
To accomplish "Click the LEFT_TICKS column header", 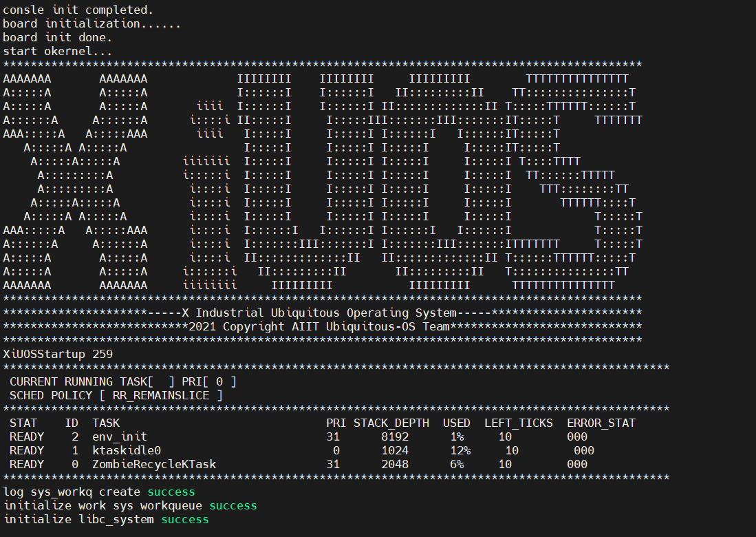I will (x=519, y=423).
